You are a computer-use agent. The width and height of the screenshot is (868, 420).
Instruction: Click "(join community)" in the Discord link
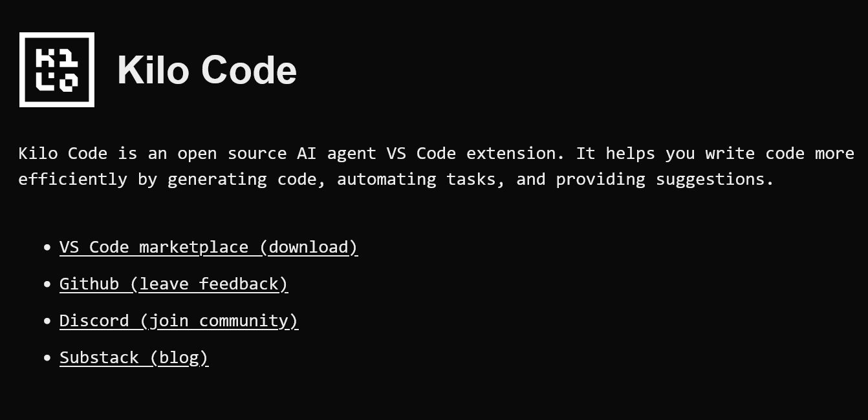[219, 320]
